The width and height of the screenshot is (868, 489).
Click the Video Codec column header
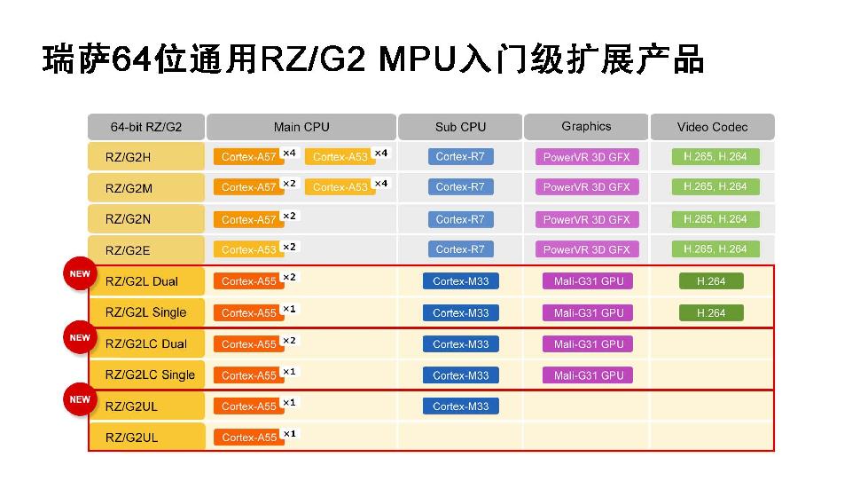point(712,127)
